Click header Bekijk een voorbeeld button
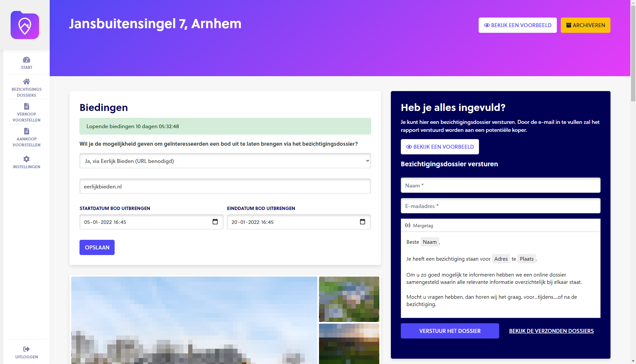The width and height of the screenshot is (636, 364). 517,25
